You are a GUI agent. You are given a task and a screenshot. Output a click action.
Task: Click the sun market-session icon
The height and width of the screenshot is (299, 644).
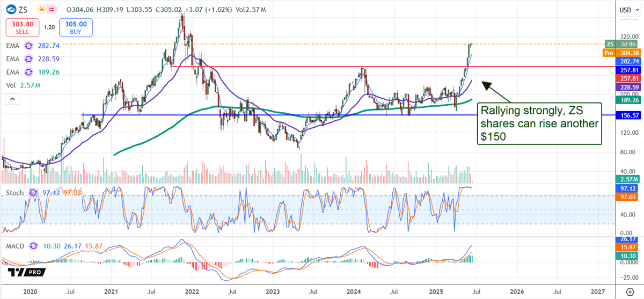(41, 10)
